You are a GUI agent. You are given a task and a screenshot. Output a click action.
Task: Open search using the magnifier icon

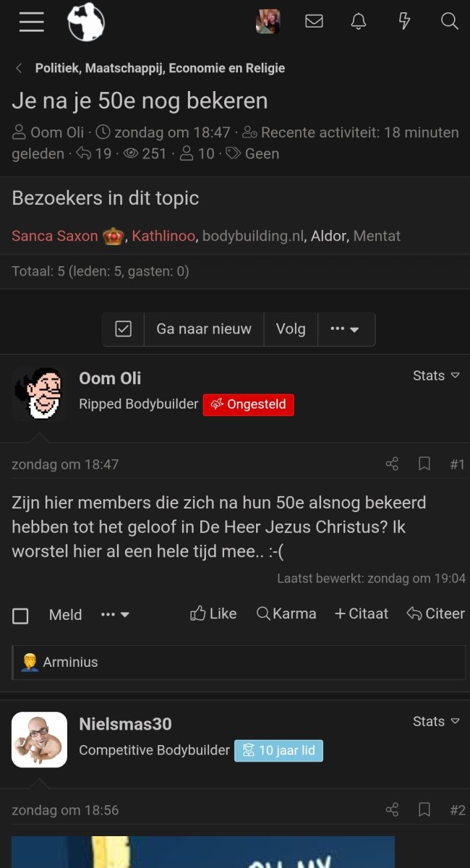click(449, 22)
